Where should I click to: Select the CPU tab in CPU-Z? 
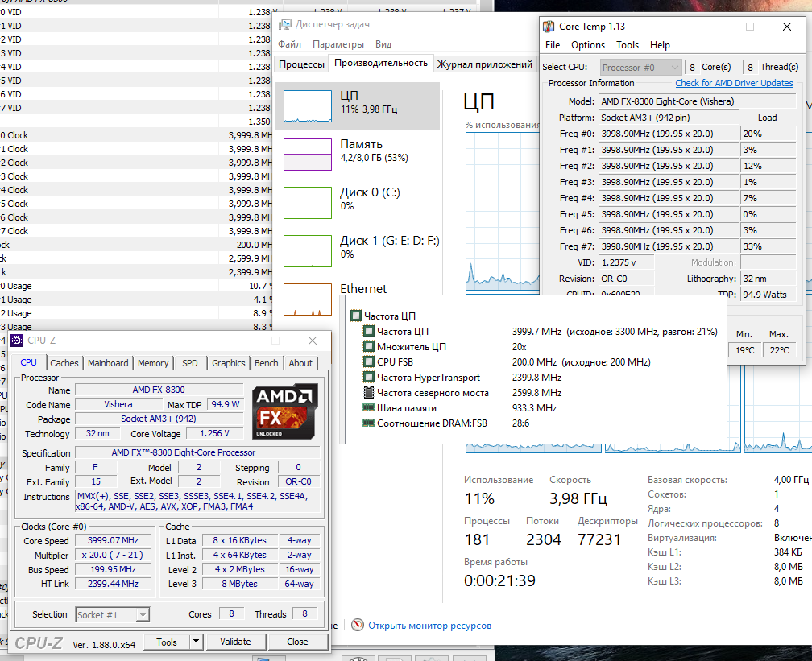coord(28,362)
